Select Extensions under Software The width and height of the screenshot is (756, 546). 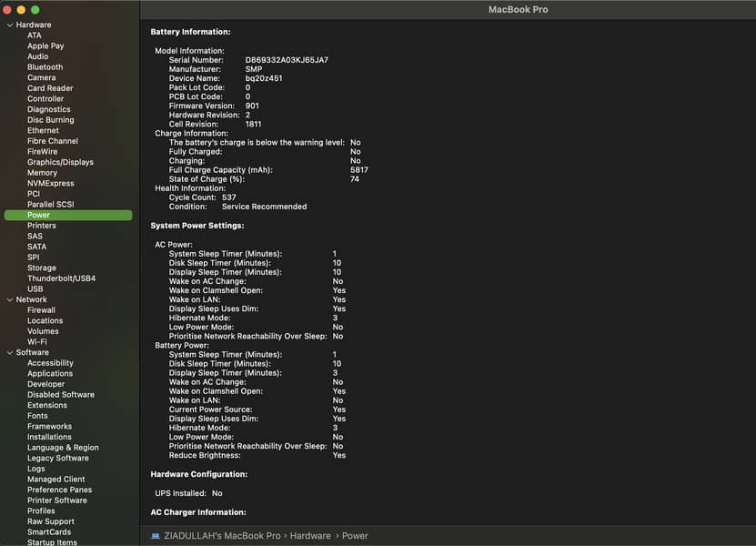tap(46, 406)
